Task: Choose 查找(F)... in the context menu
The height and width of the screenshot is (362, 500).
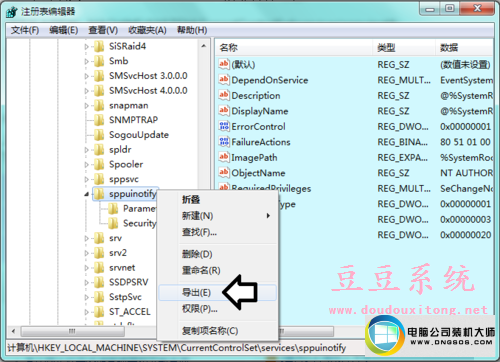Action: point(217,232)
